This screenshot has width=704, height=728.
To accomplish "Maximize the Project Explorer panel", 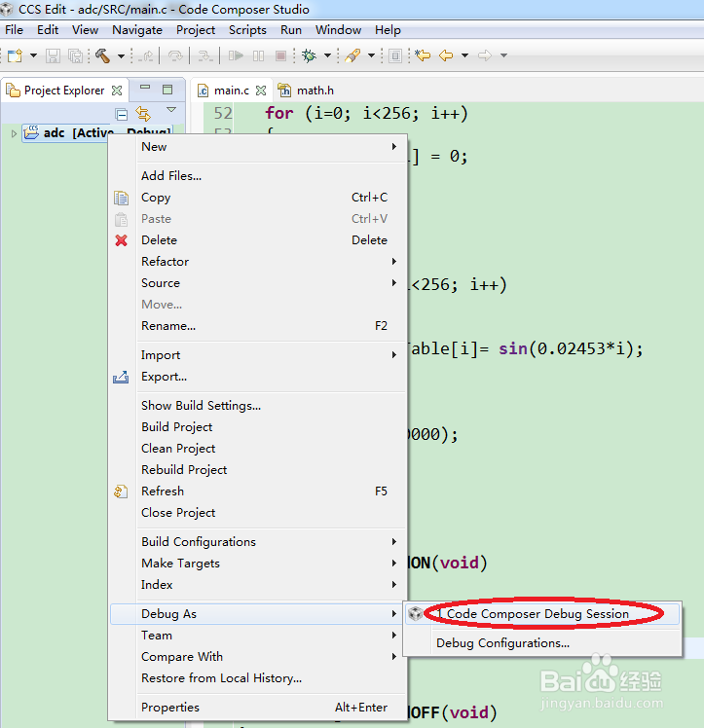I will coord(167,90).
